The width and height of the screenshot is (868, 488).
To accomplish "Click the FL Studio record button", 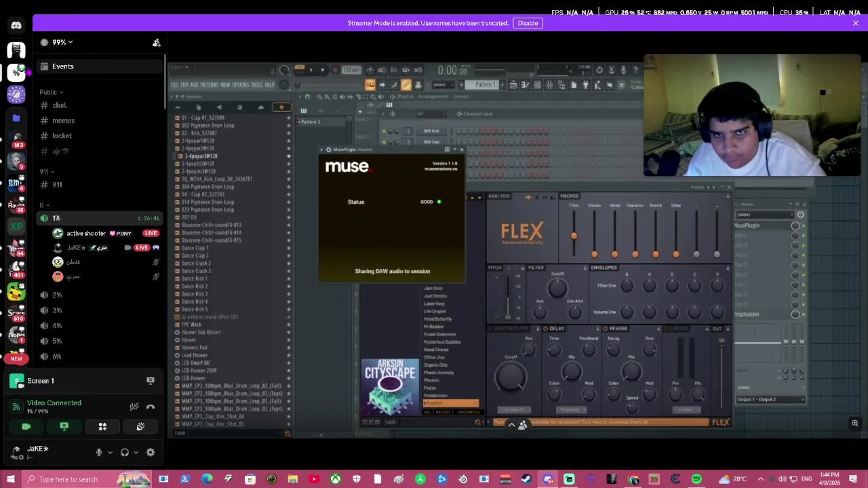I will 334,70.
